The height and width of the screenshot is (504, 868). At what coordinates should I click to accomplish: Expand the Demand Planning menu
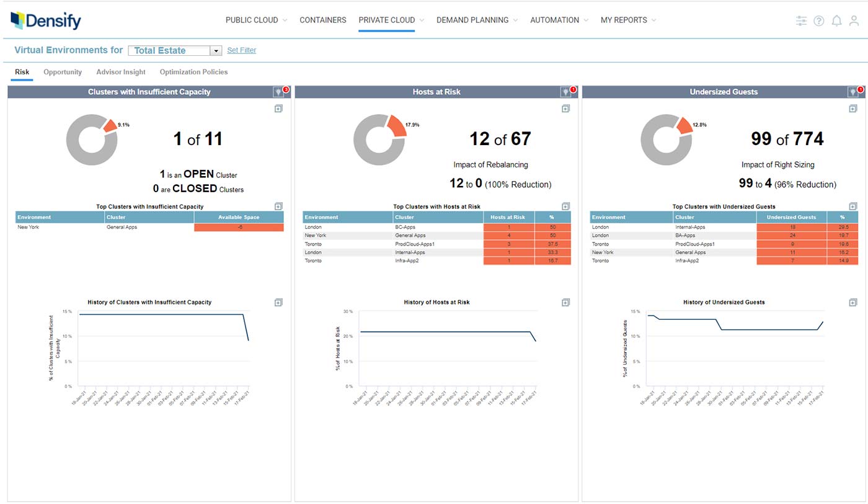click(477, 20)
